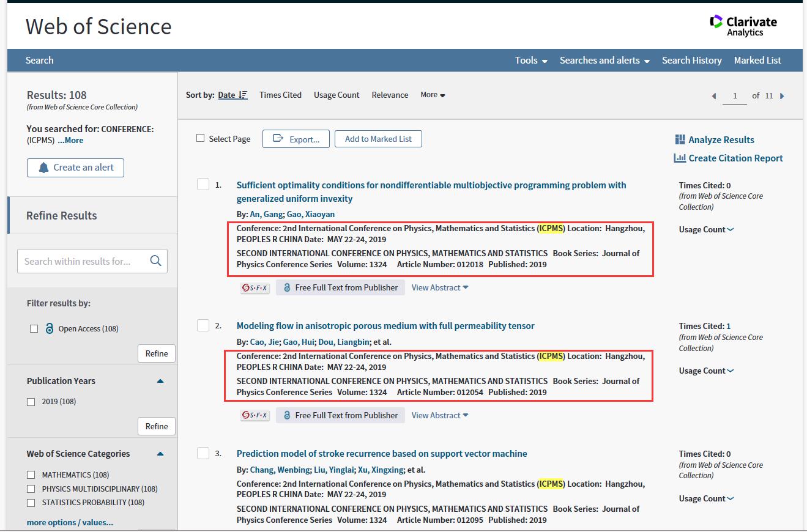Open Create Citation Report
The height and width of the screenshot is (532, 807).
click(x=728, y=158)
